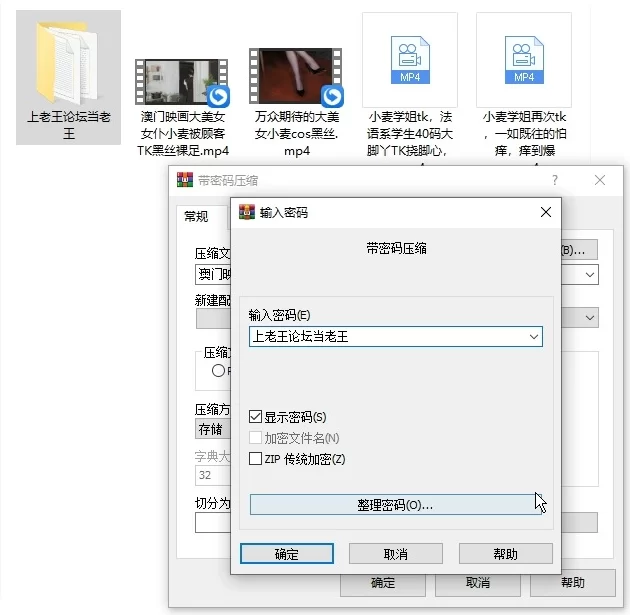Viewport: 630px width, 615px height.
Task: Open the archive name dropdown in 带密码压缩 window
Action: (589, 275)
